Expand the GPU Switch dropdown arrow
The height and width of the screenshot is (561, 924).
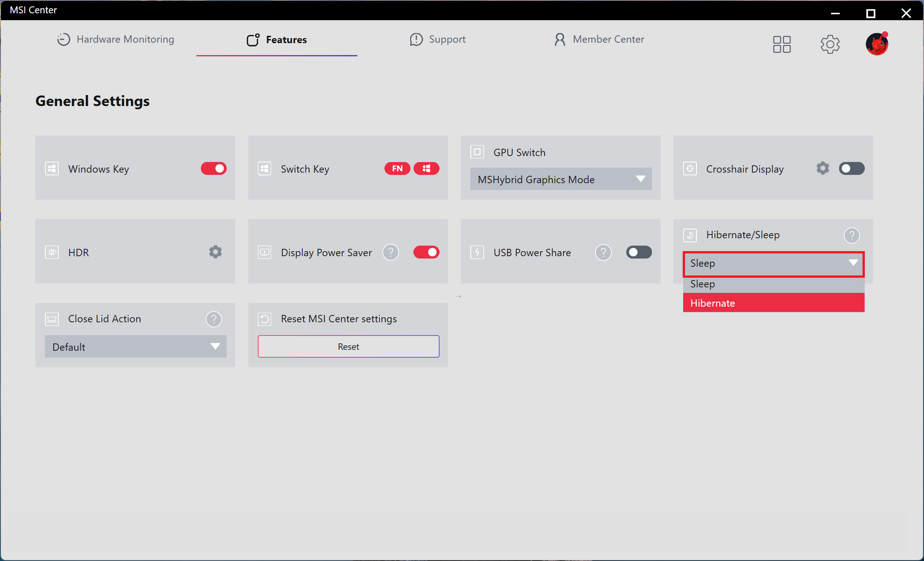(640, 179)
